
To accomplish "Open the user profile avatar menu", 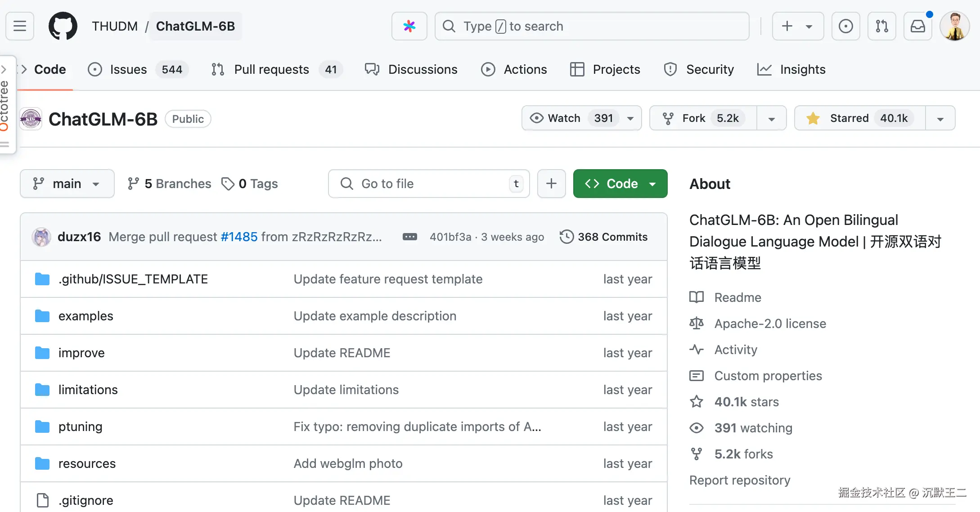I will coord(954,26).
